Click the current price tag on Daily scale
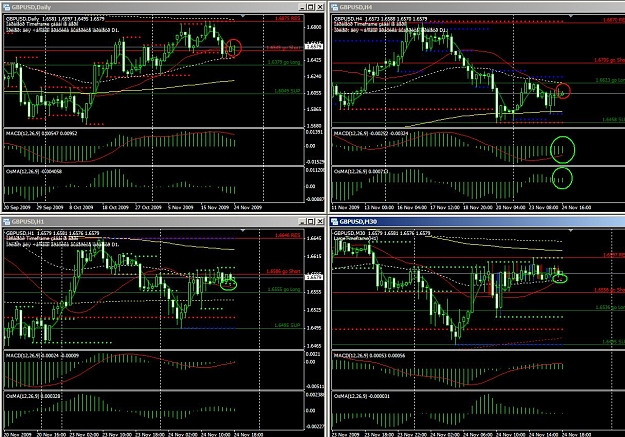 point(314,47)
